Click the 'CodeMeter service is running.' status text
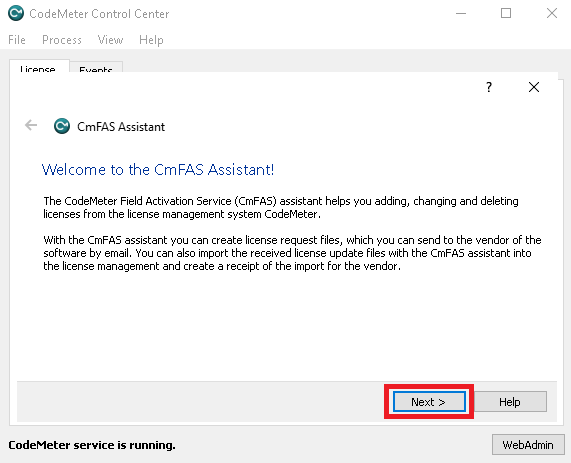Screen dimensions: 571x463 pyautogui.click(x=92, y=445)
